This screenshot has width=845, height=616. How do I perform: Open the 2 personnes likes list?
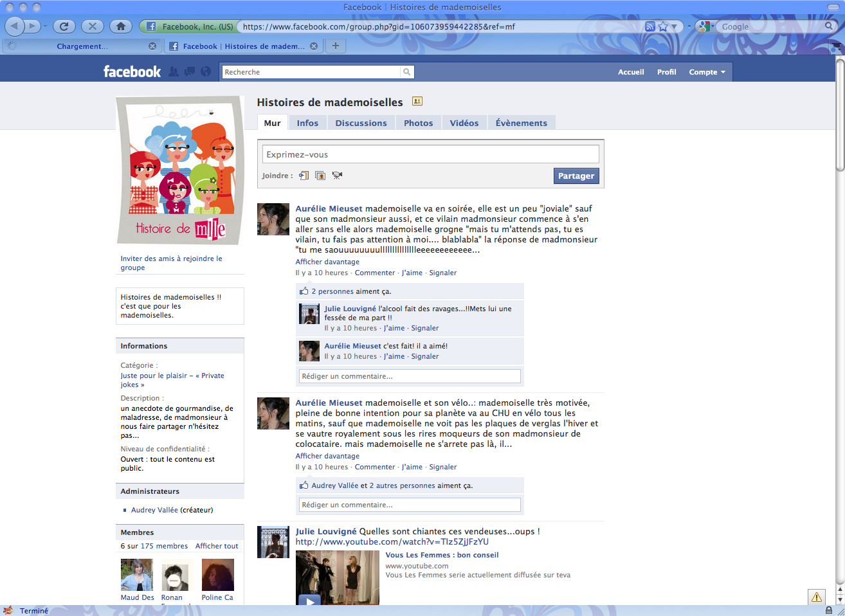tap(332, 291)
